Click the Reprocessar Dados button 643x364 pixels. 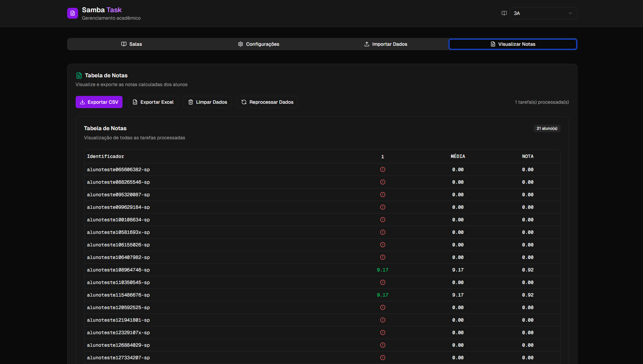[267, 102]
